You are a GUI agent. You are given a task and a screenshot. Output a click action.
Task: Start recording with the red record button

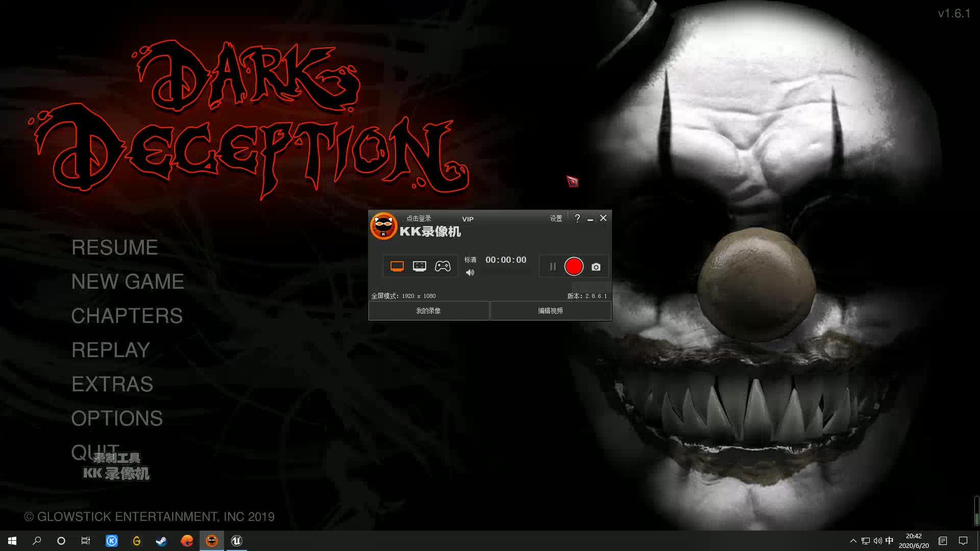point(574,266)
